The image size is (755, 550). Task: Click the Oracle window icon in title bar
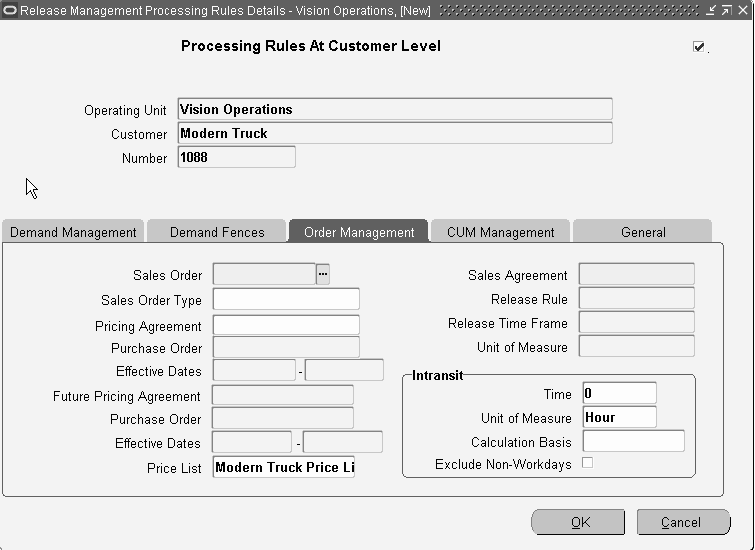click(x=9, y=10)
